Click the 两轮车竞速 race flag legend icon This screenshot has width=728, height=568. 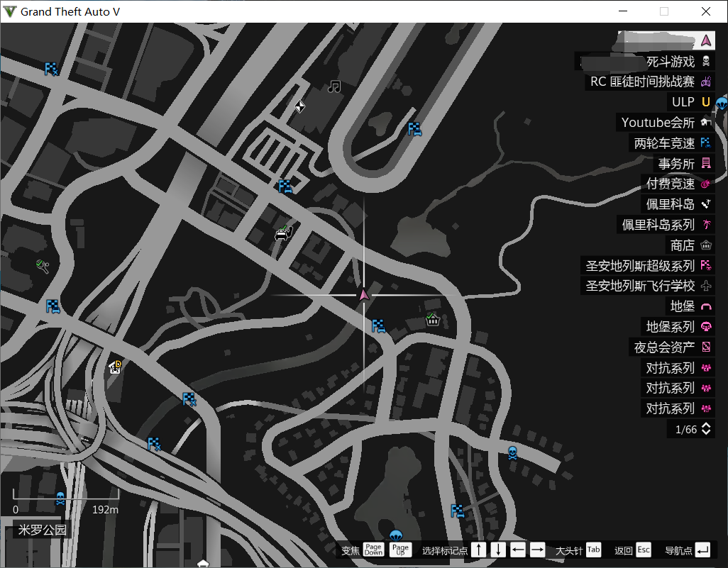point(706,143)
